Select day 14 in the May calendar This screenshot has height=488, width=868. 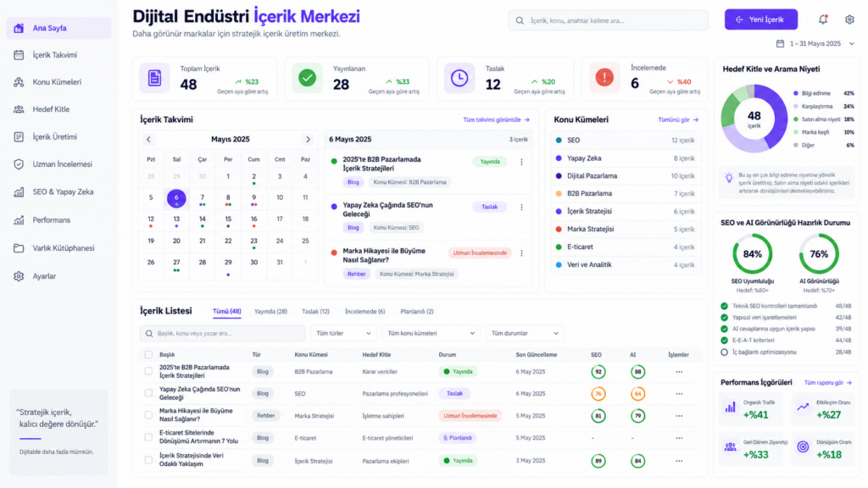[x=202, y=219]
